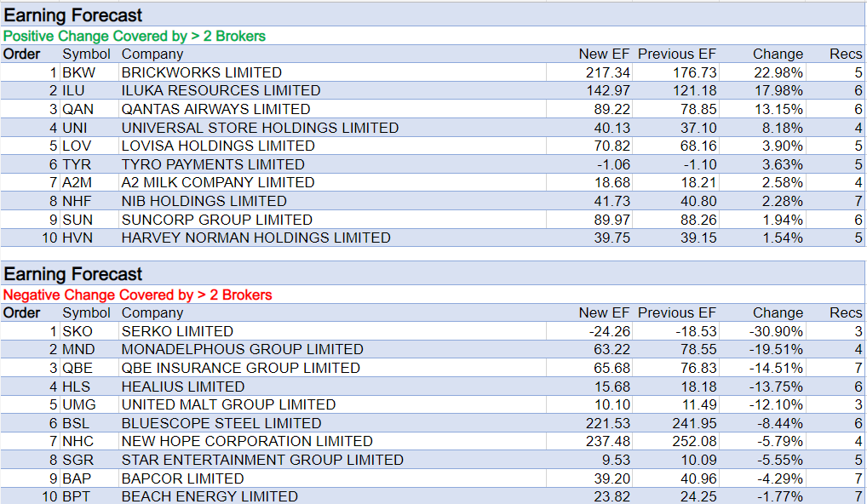This screenshot has width=867, height=504.
Task: Select the BEACH ENERGY LIMITED cell
Action: tap(210, 496)
